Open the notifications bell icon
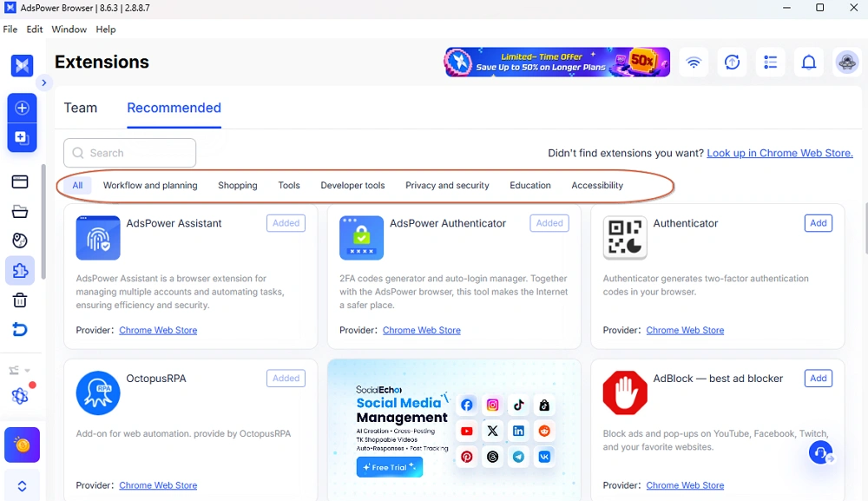 (x=809, y=62)
